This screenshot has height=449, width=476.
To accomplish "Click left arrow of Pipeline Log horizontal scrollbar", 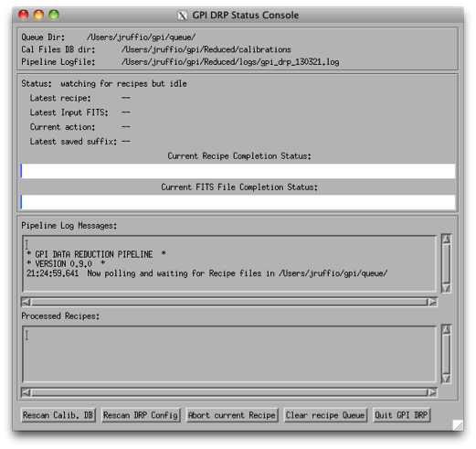I will (x=26, y=302).
